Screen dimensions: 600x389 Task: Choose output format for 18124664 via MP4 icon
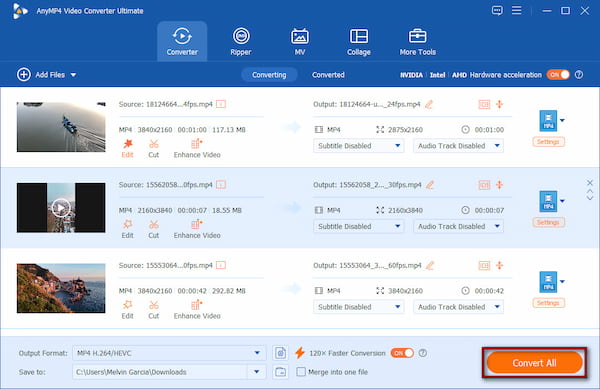pos(548,120)
